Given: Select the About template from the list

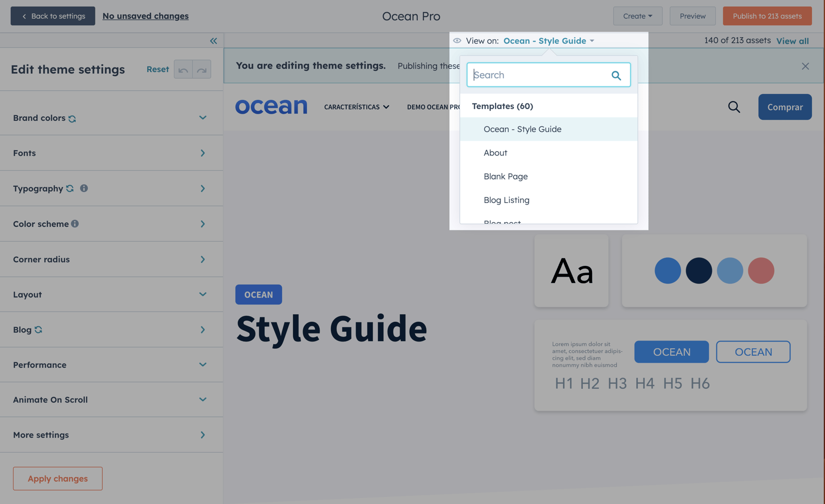Looking at the screenshot, I should point(495,152).
